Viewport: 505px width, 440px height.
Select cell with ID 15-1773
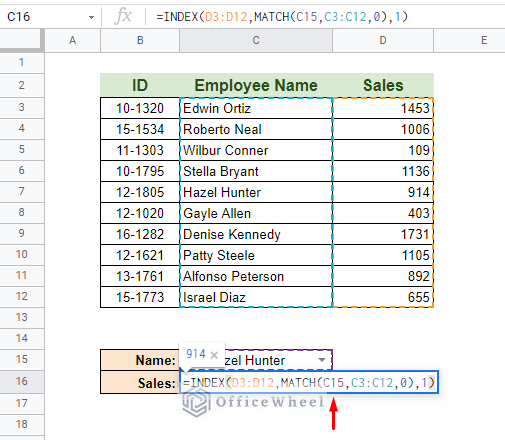[x=140, y=297]
